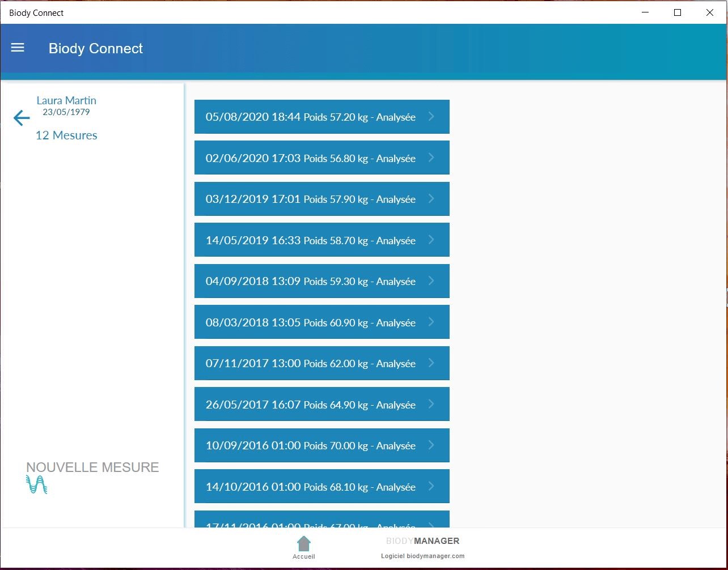Expand chevron on 58.70 kg row
The image size is (728, 570).
431,240
